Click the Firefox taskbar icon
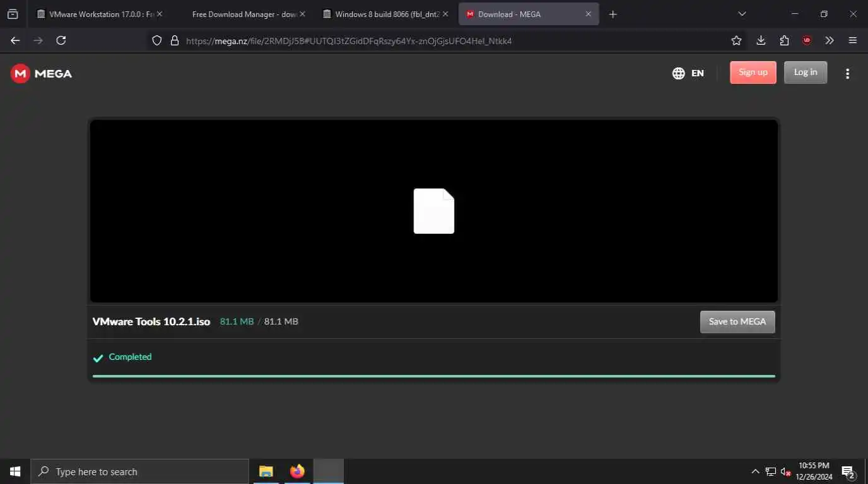 click(297, 471)
